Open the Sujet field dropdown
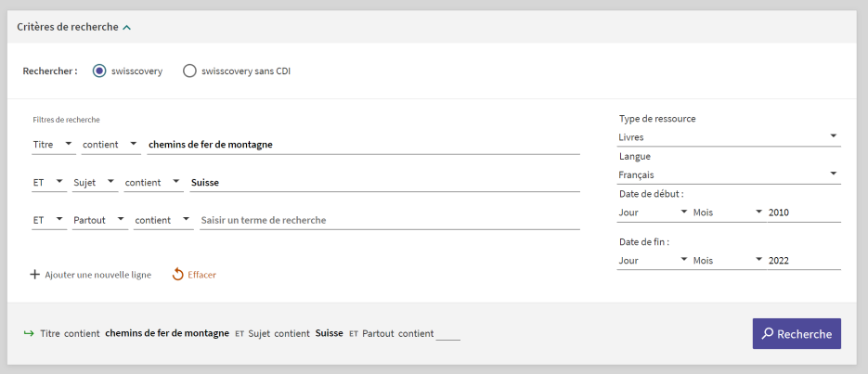The image size is (868, 374). pos(95,183)
